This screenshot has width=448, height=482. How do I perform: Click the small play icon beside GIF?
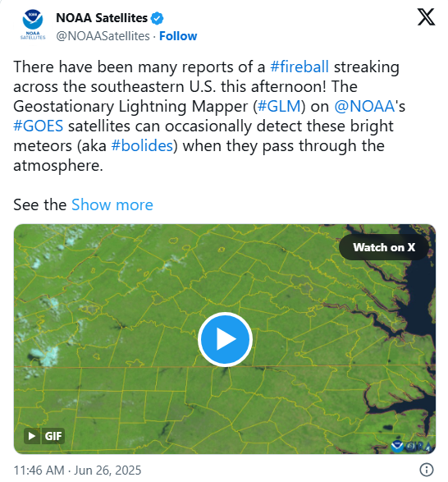point(32,436)
